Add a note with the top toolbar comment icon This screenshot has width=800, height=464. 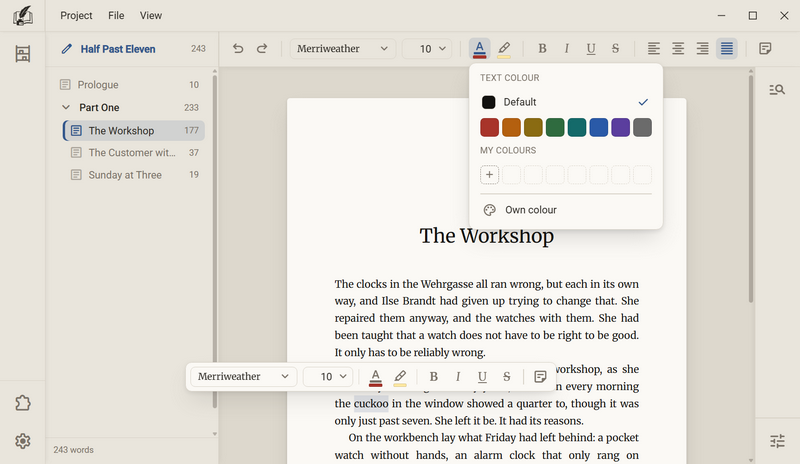[765, 48]
